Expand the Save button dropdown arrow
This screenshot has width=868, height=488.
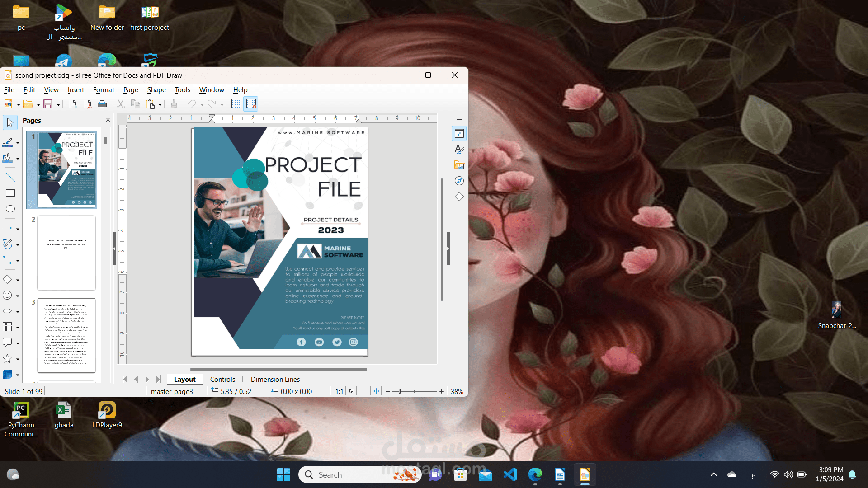pyautogui.click(x=58, y=105)
